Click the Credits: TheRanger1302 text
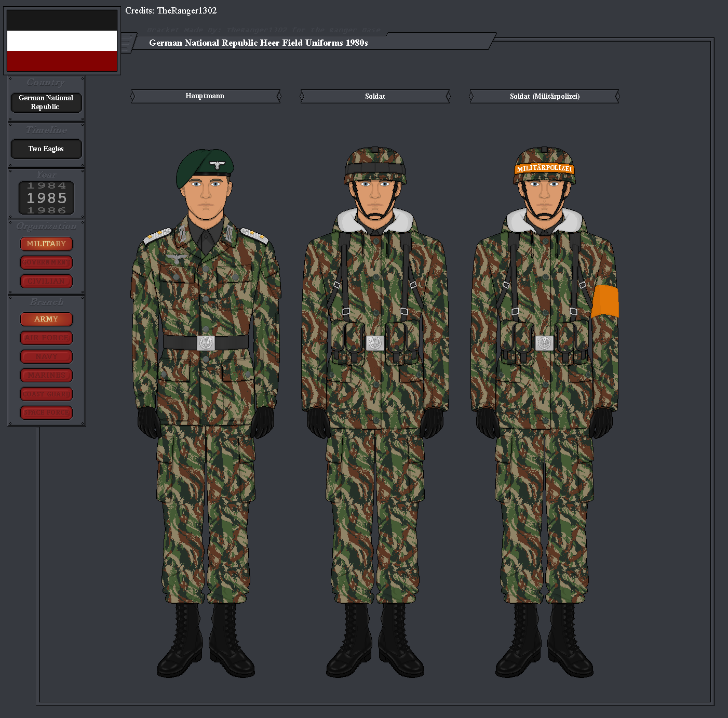Image resolution: width=728 pixels, height=718 pixels. pyautogui.click(x=171, y=10)
